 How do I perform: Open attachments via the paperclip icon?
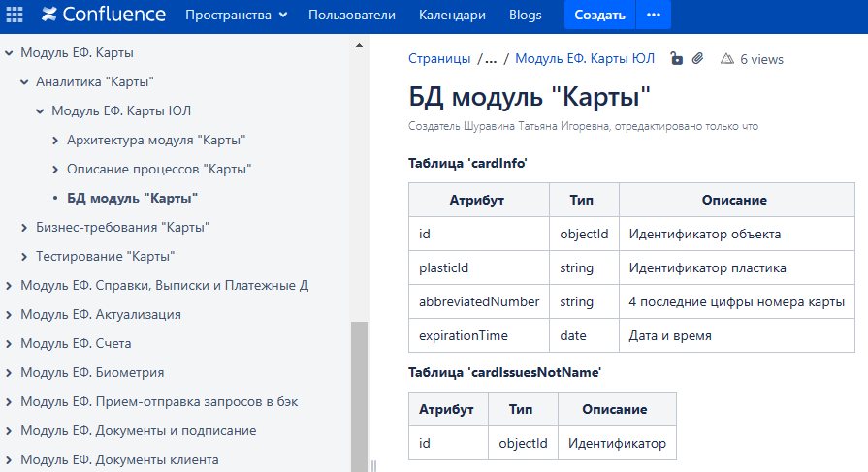click(697, 59)
